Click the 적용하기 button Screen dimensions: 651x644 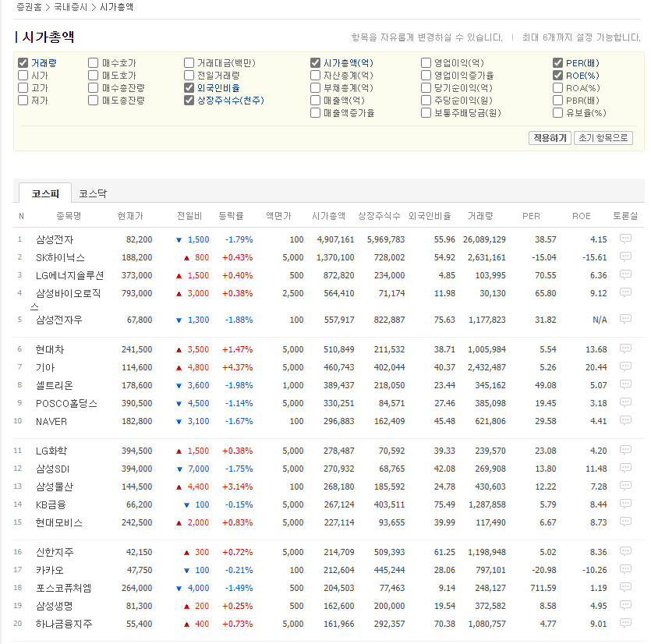(x=550, y=138)
